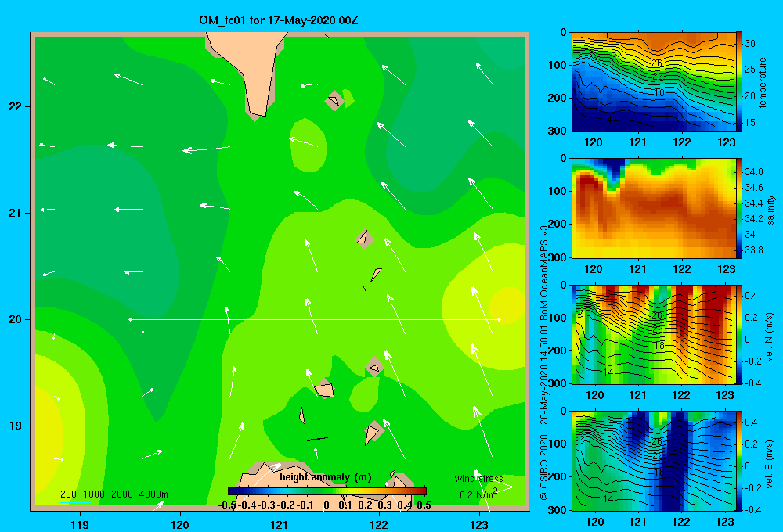
Task: Click the 34.8 tick on salinity colorbar
Action: [753, 171]
